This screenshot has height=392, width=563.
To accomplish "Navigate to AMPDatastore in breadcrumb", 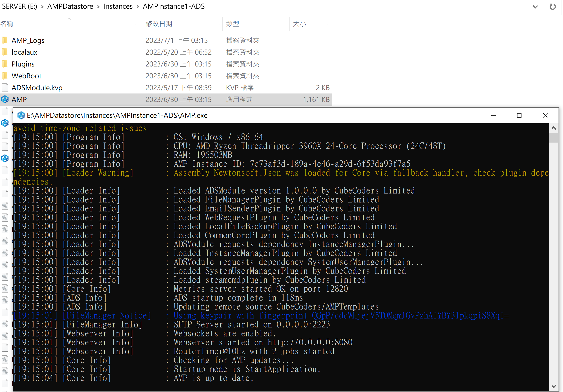I will tap(70, 6).
